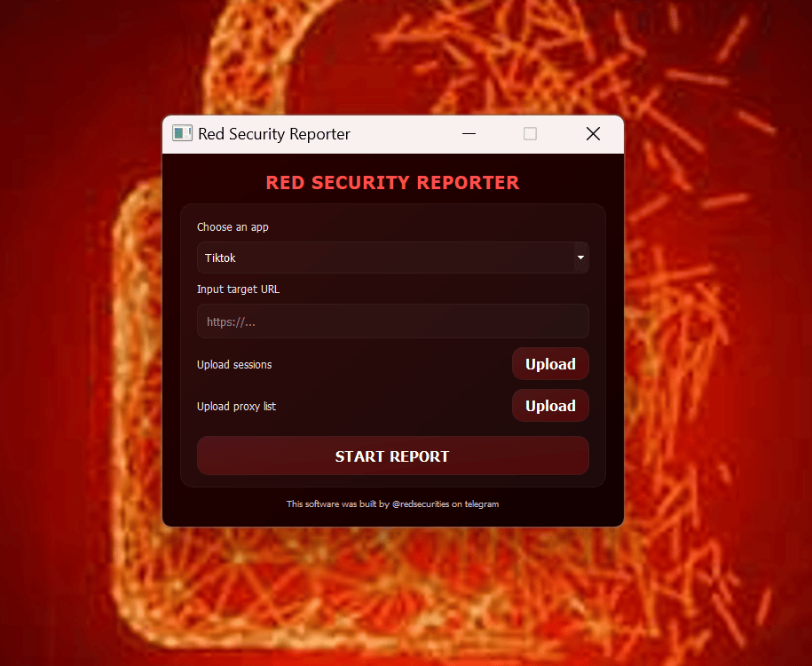The image size is (812, 666).
Task: Close the Red Security Reporter window
Action: click(593, 134)
